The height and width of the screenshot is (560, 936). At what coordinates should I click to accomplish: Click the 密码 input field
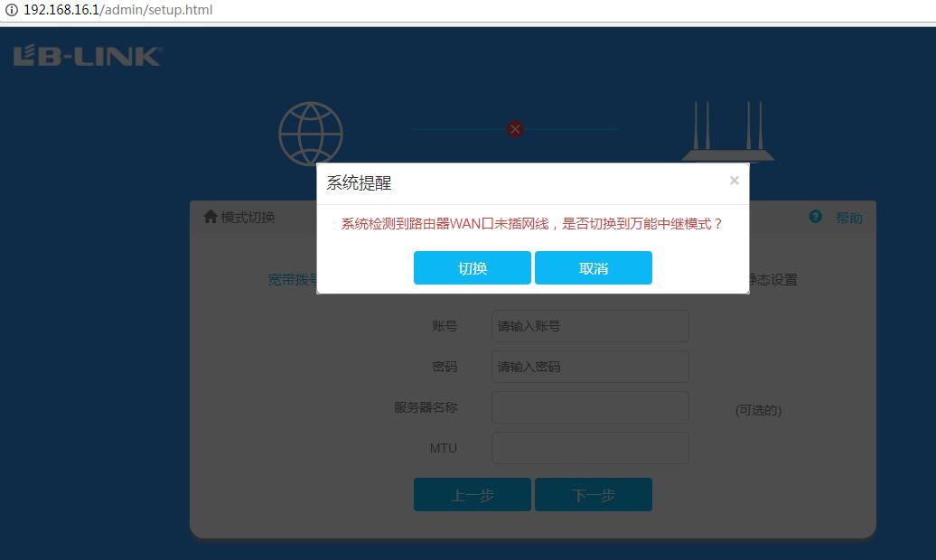tap(590, 367)
